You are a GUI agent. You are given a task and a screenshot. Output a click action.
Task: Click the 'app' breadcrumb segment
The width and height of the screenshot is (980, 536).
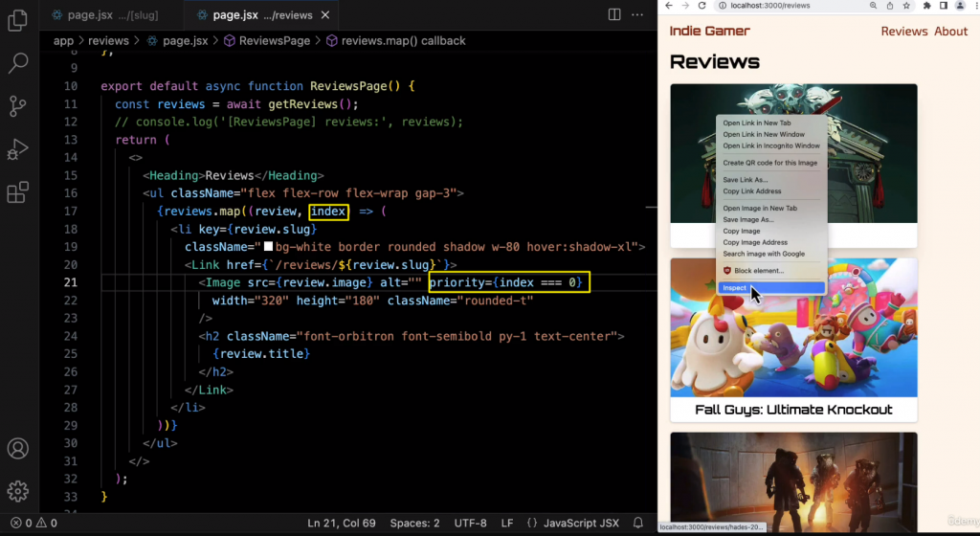pos(63,40)
